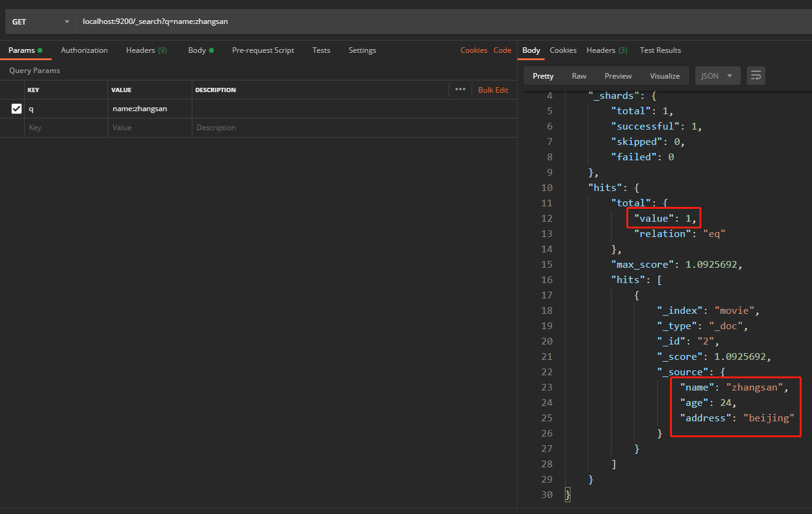Uncheck the q parameter checkbox

(x=17, y=109)
